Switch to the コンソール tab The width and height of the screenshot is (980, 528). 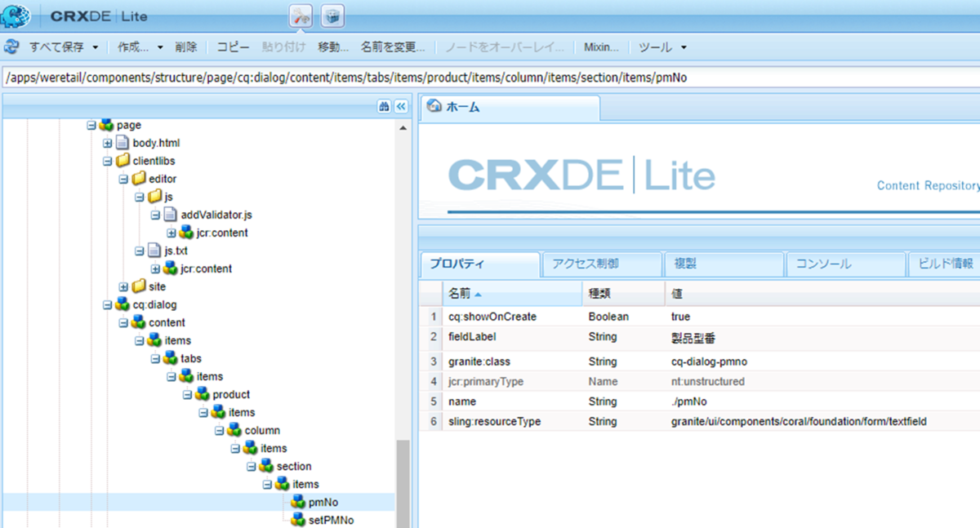(845, 264)
